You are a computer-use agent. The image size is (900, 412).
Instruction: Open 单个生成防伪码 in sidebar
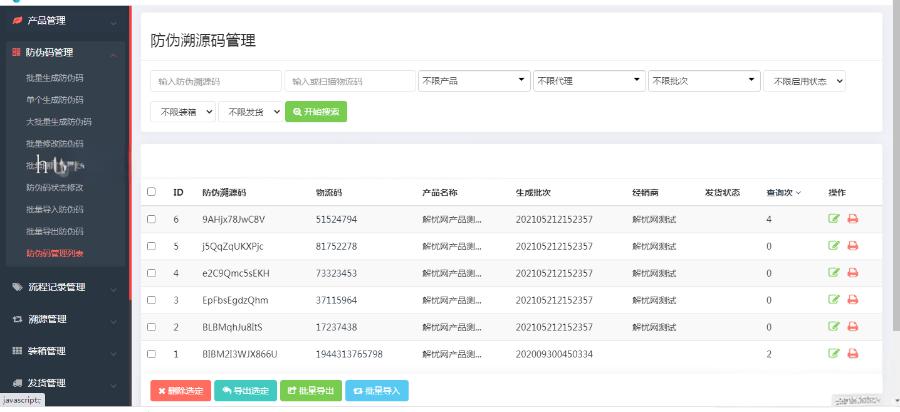[x=55, y=100]
